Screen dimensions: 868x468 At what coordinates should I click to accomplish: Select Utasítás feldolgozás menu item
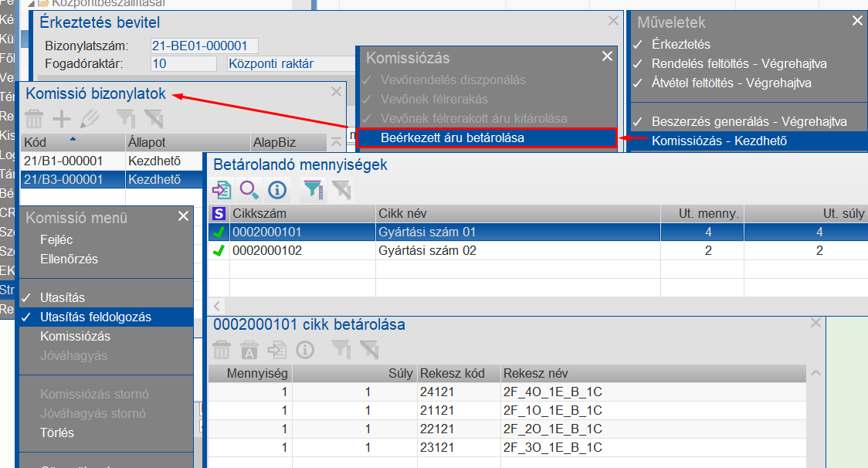(107, 317)
